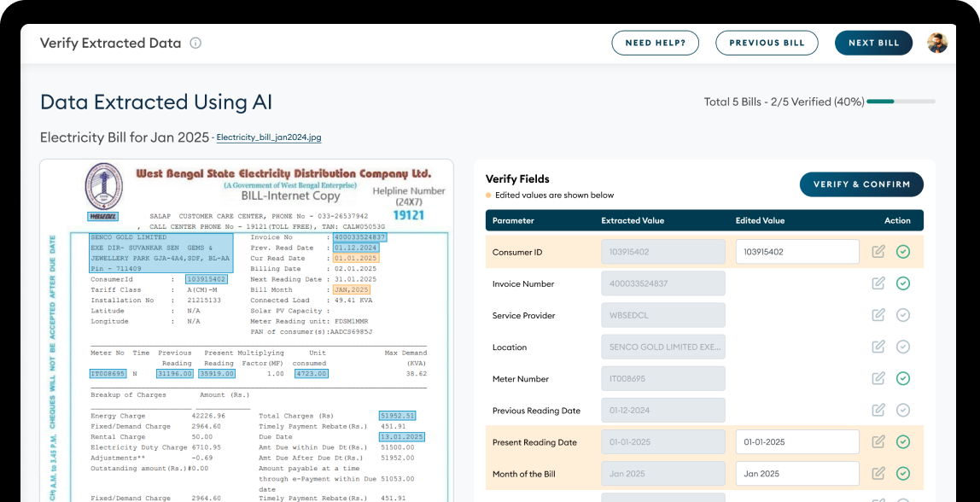This screenshot has height=502, width=980.
Task: Click the info icon beside Verify Extracted Data
Action: tap(195, 42)
